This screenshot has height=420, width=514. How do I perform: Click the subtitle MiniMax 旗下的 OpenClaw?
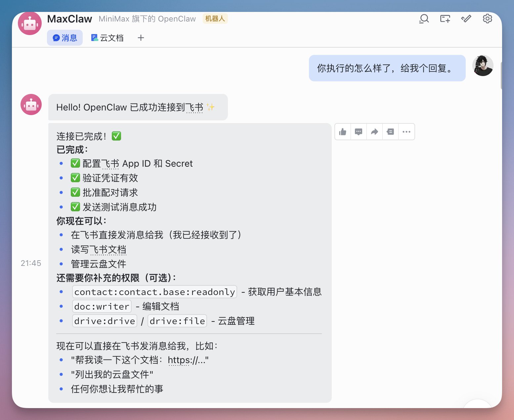tap(147, 19)
